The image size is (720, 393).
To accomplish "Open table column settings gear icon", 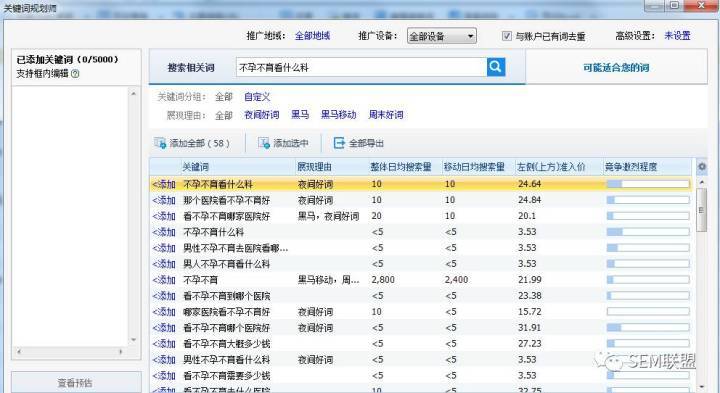I will [702, 167].
